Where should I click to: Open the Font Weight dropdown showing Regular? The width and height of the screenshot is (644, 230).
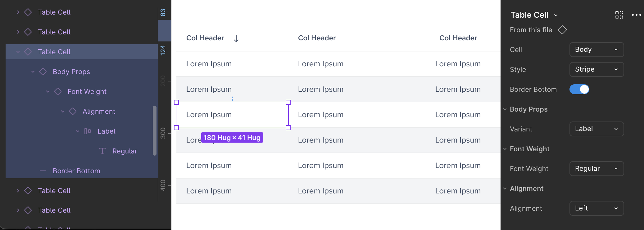click(596, 169)
